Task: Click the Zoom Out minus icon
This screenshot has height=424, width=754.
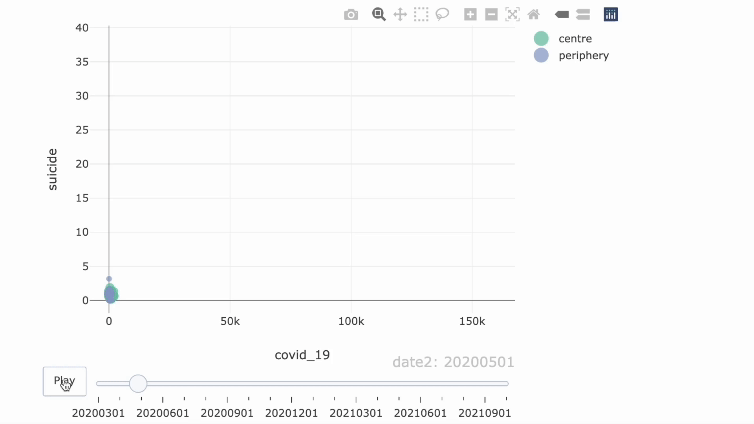Action: coord(491,14)
